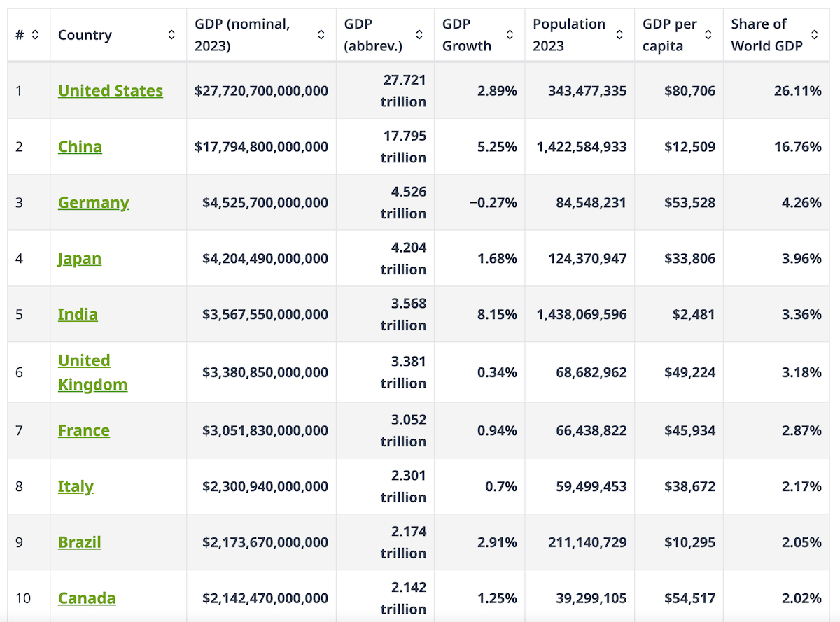Sort by GDP Growth column arrows
Image resolution: width=840 pixels, height=622 pixels.
(510, 35)
